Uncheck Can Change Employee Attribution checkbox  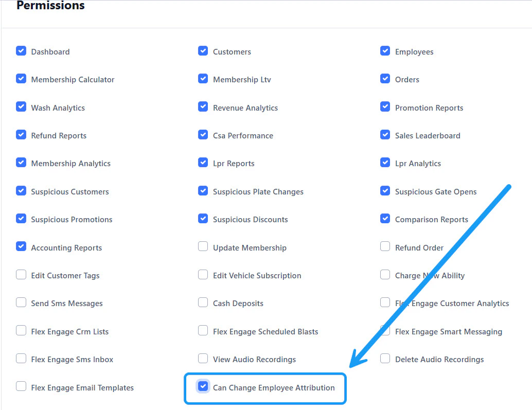point(203,387)
